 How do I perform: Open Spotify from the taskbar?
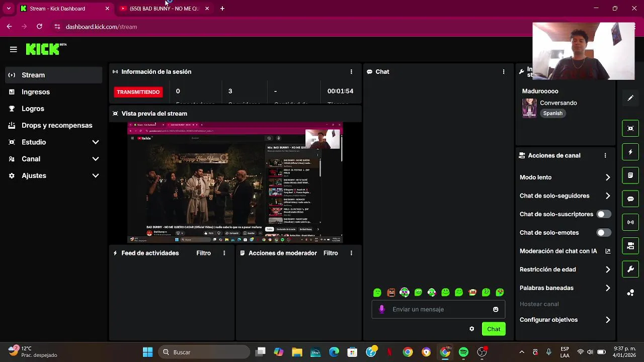coord(463,352)
